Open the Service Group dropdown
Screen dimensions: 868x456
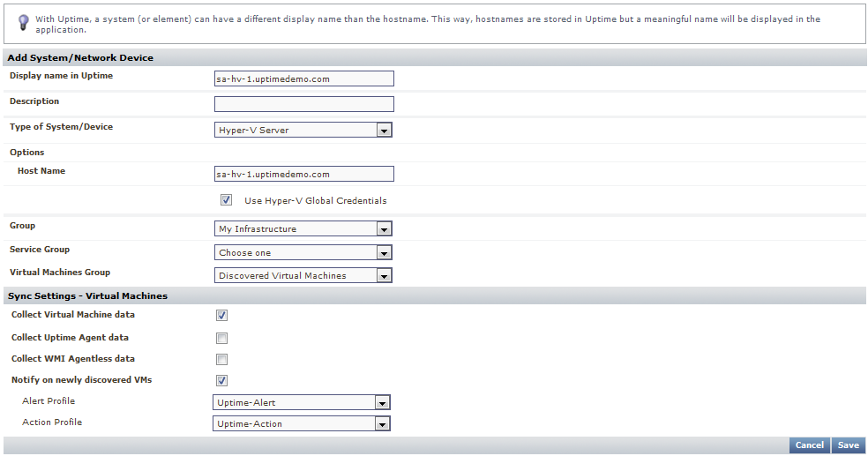coord(303,252)
